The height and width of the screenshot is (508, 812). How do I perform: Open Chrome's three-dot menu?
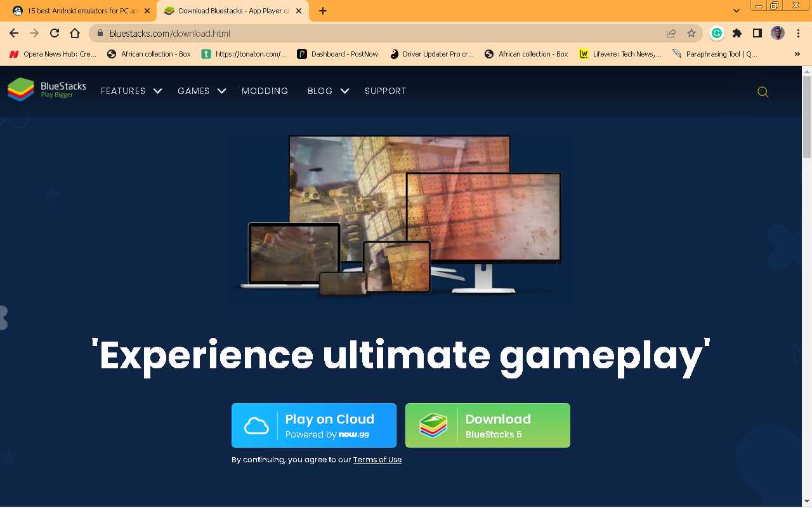pyautogui.click(x=798, y=33)
